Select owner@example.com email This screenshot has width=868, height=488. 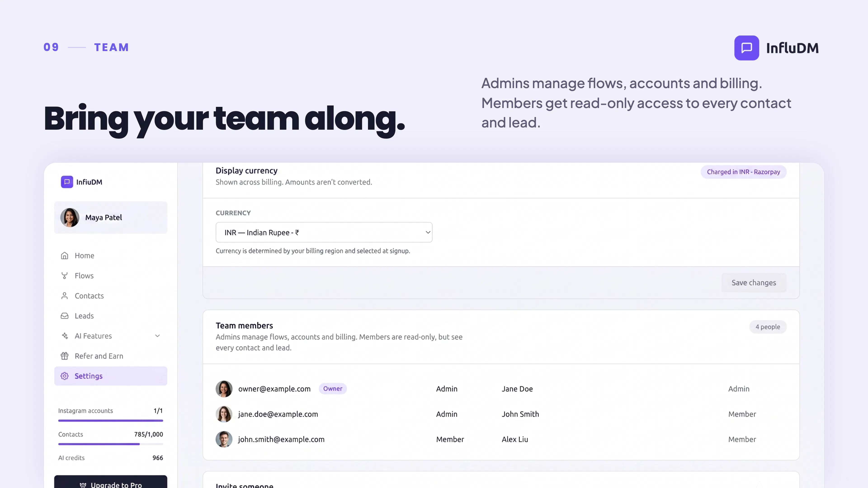point(274,389)
